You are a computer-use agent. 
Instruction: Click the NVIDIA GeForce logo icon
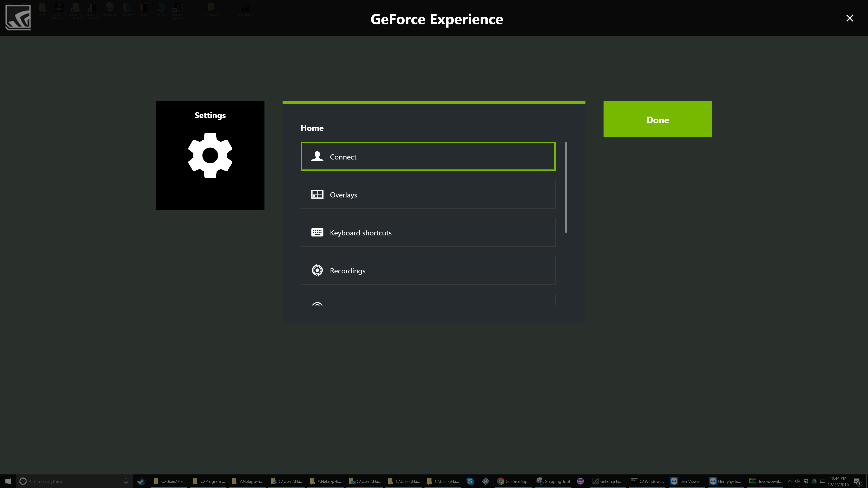18,18
